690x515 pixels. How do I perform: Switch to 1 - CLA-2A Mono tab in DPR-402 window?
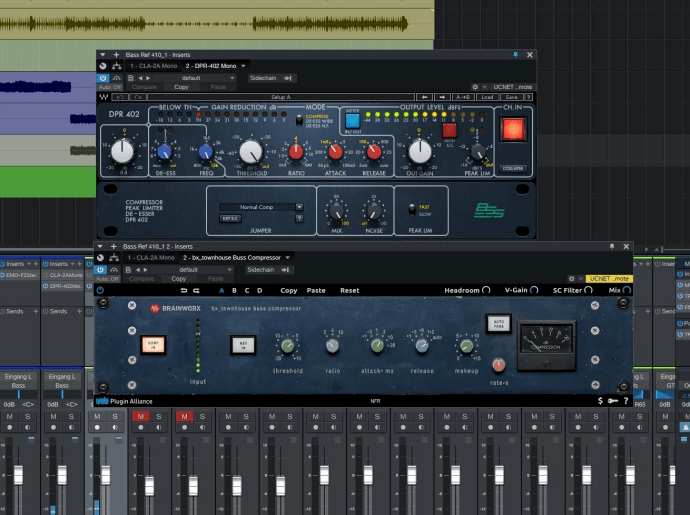(154, 66)
